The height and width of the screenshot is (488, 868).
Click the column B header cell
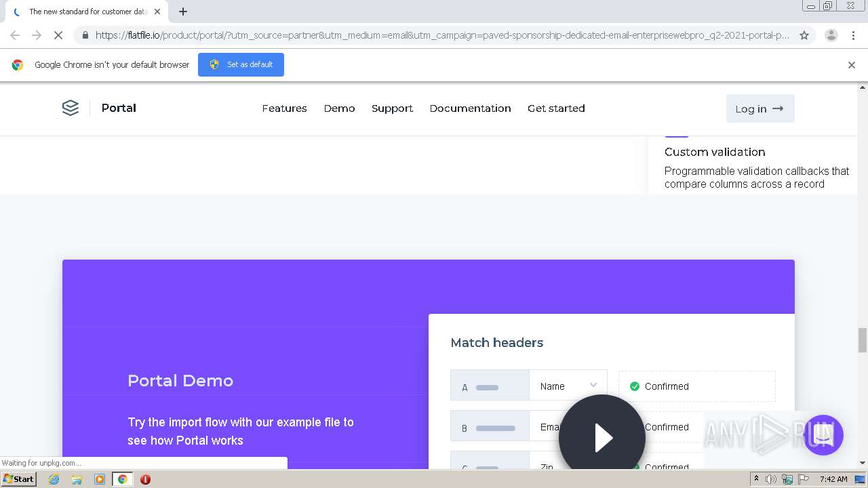click(x=490, y=427)
